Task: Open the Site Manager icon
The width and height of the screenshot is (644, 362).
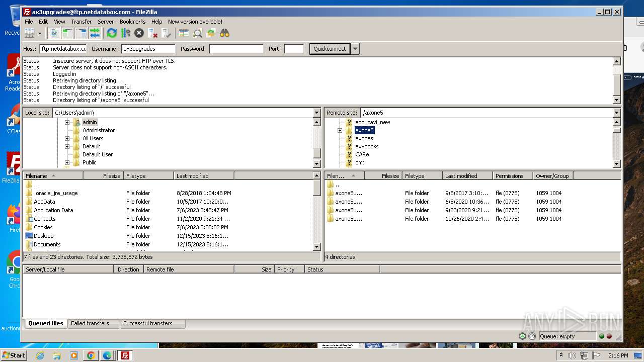Action: click(30, 33)
